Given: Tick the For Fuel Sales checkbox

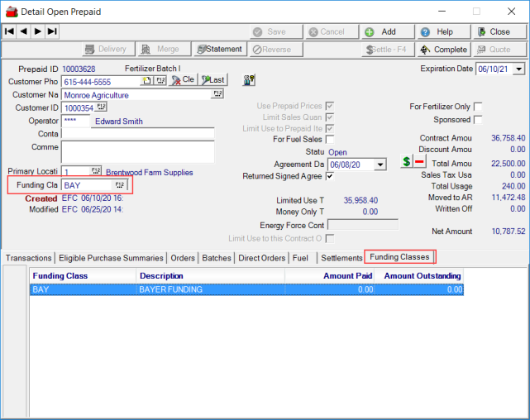Looking at the screenshot, I should pyautogui.click(x=330, y=140).
